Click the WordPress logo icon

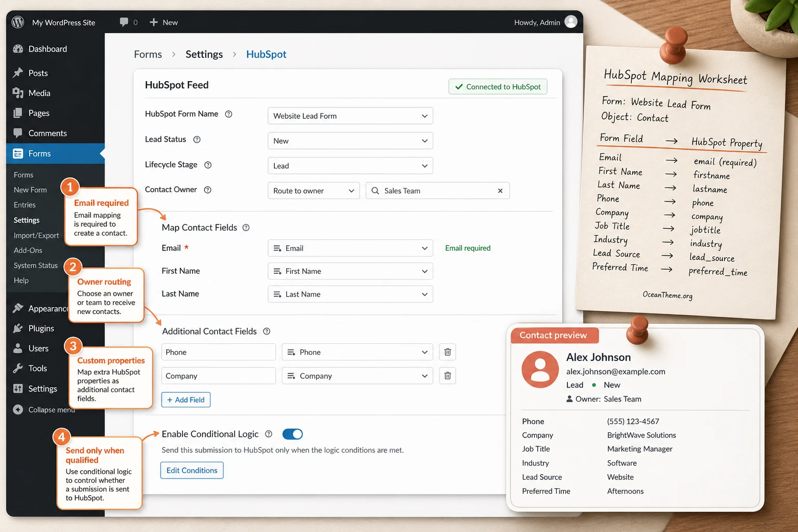click(18, 22)
